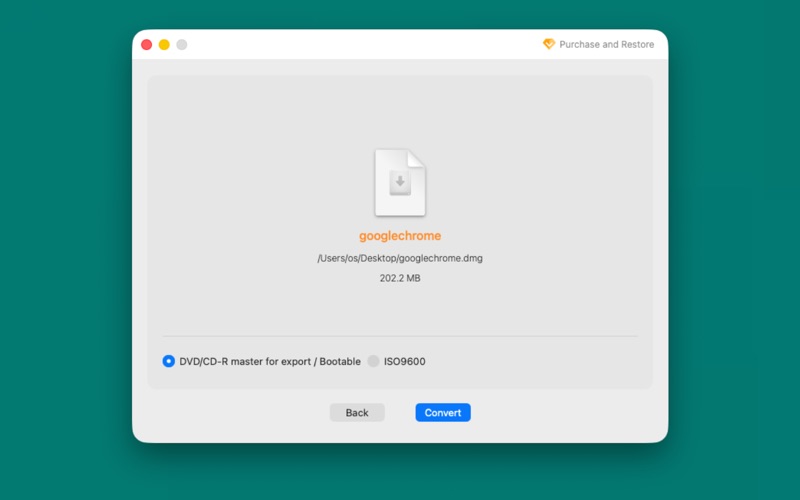Click the orange diamond Purchase icon
The width and height of the screenshot is (800, 500).
point(548,44)
